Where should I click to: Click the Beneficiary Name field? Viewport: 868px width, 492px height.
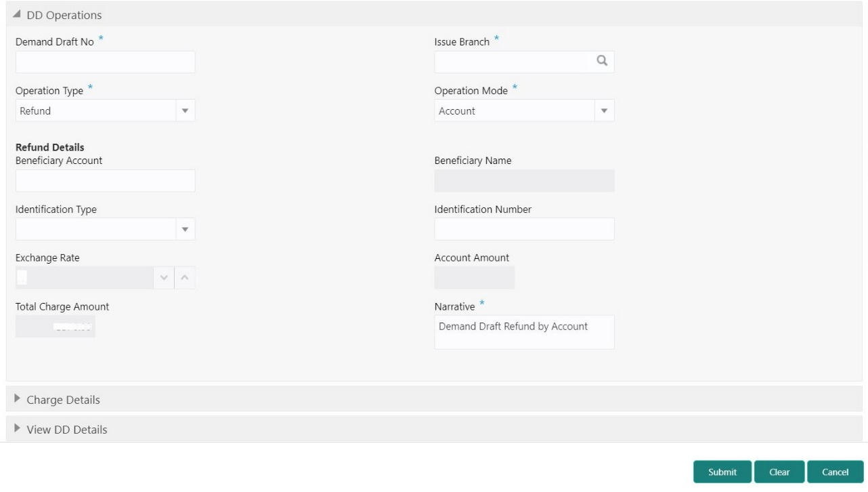click(x=524, y=180)
